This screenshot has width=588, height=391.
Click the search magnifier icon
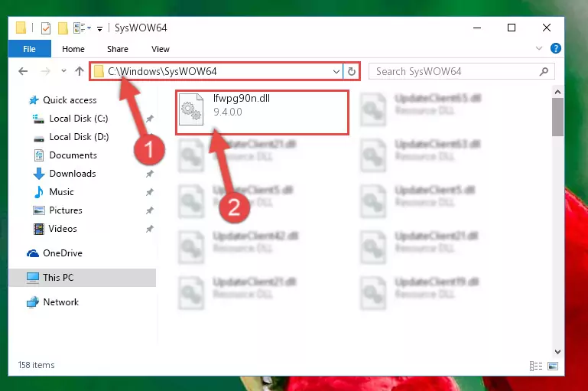[x=544, y=71]
